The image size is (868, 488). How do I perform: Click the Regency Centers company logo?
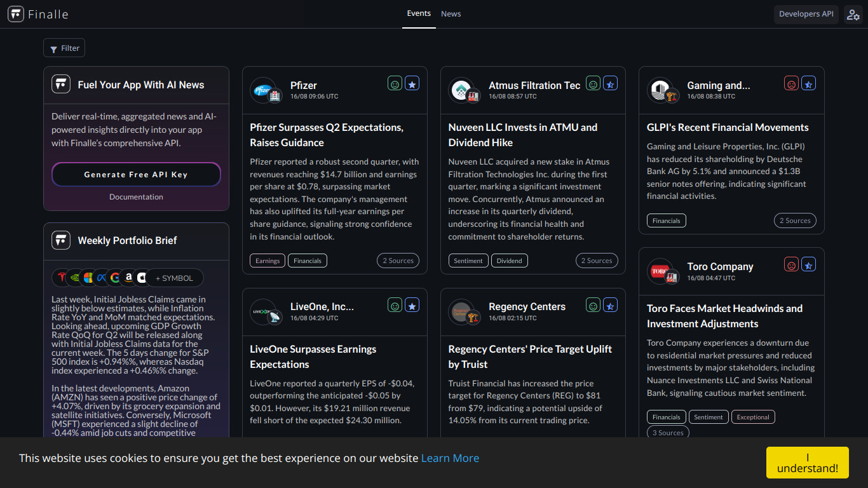click(461, 311)
